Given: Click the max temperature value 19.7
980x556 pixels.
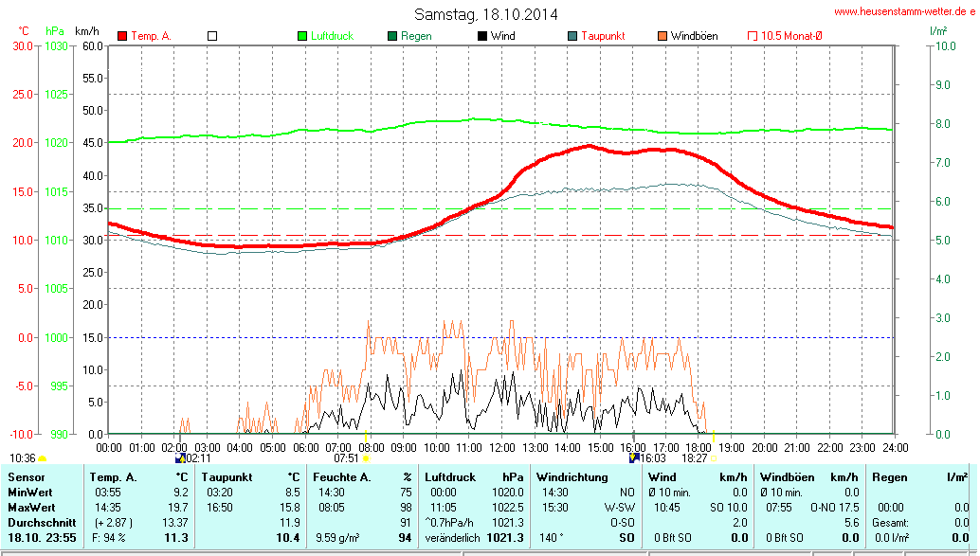Looking at the screenshot, I should [x=178, y=508].
